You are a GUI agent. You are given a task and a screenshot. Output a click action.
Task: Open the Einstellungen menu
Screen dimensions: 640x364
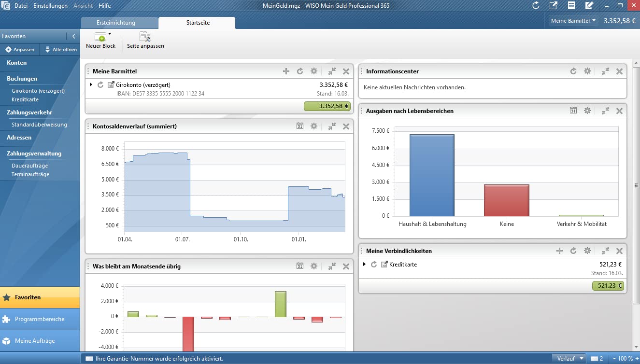[x=50, y=6]
